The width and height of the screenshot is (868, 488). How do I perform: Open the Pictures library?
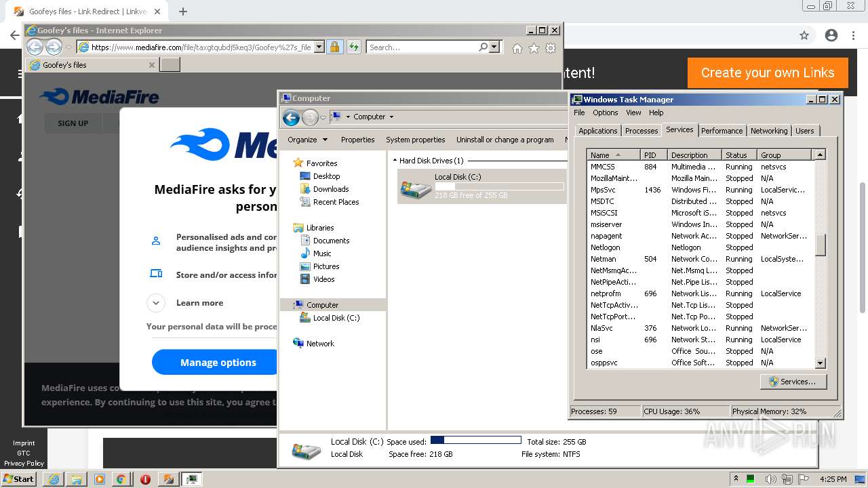pyautogui.click(x=326, y=266)
